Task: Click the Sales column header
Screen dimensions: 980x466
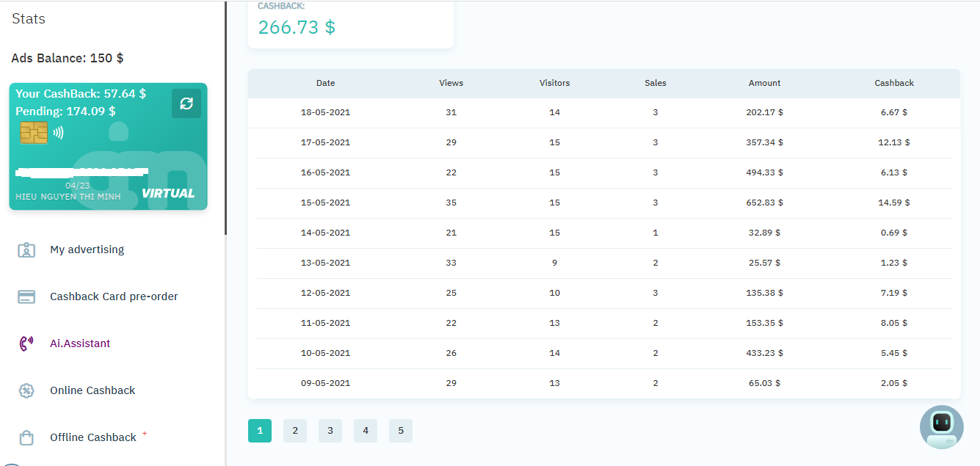Action: tap(656, 83)
